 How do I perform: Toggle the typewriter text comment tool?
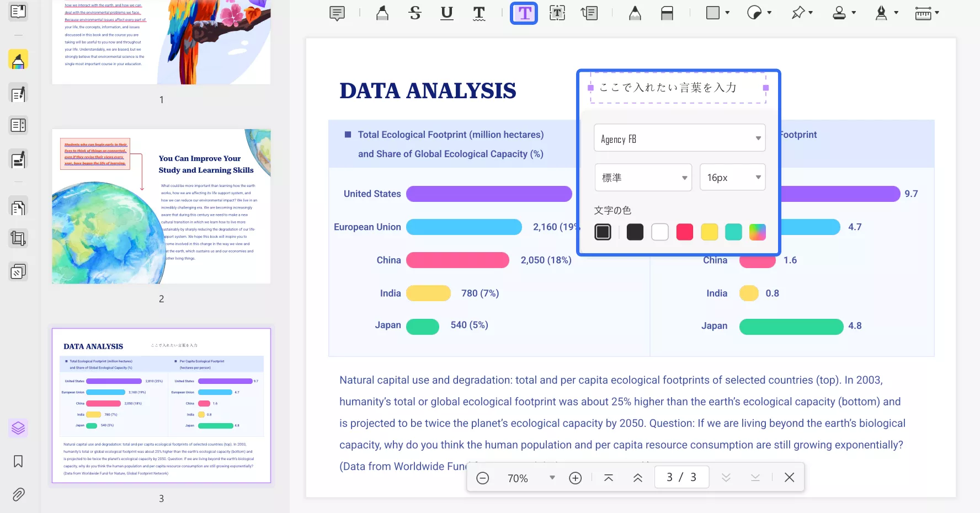tap(524, 13)
